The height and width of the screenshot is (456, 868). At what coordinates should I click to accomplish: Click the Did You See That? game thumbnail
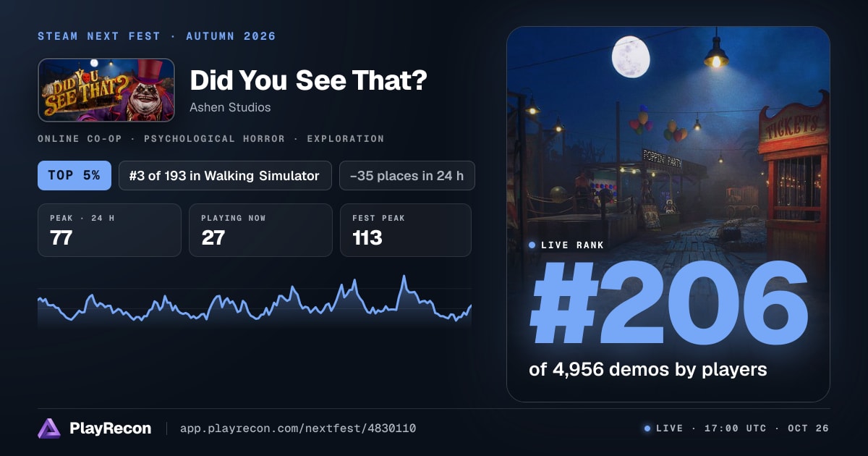[x=106, y=90]
